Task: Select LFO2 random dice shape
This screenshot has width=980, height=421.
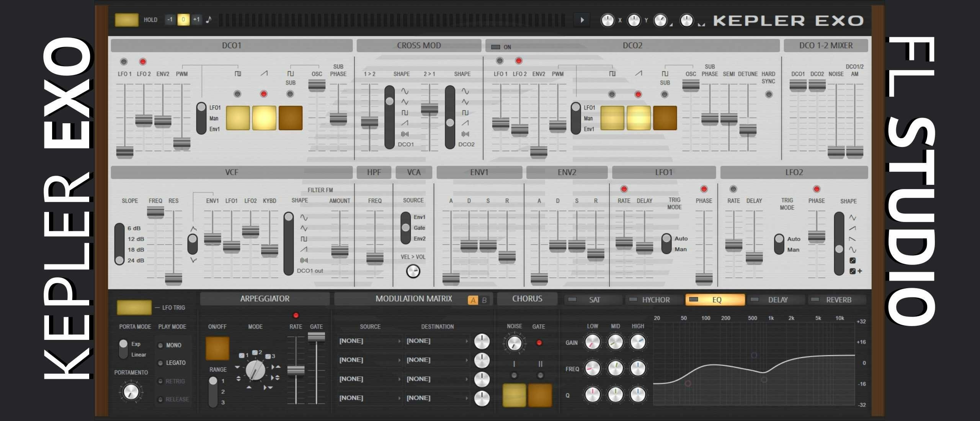Action: (x=853, y=260)
